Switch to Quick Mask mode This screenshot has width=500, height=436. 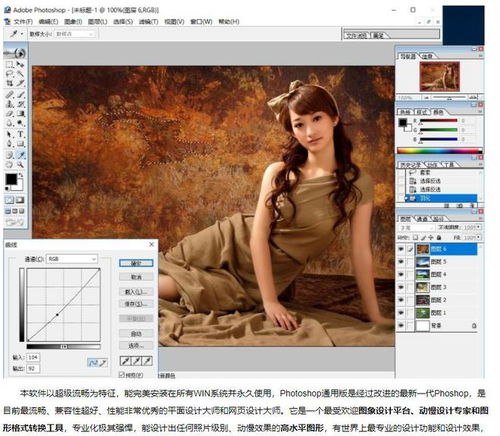(x=20, y=200)
